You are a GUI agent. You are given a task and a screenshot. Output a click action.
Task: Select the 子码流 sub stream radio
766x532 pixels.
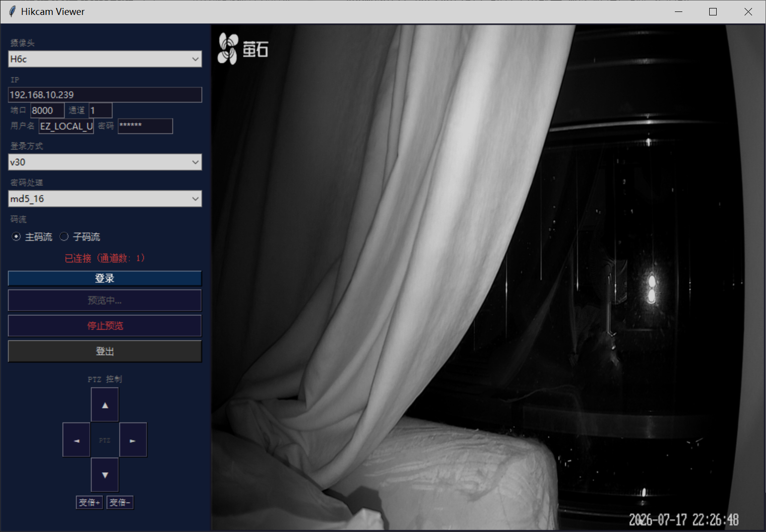point(64,237)
